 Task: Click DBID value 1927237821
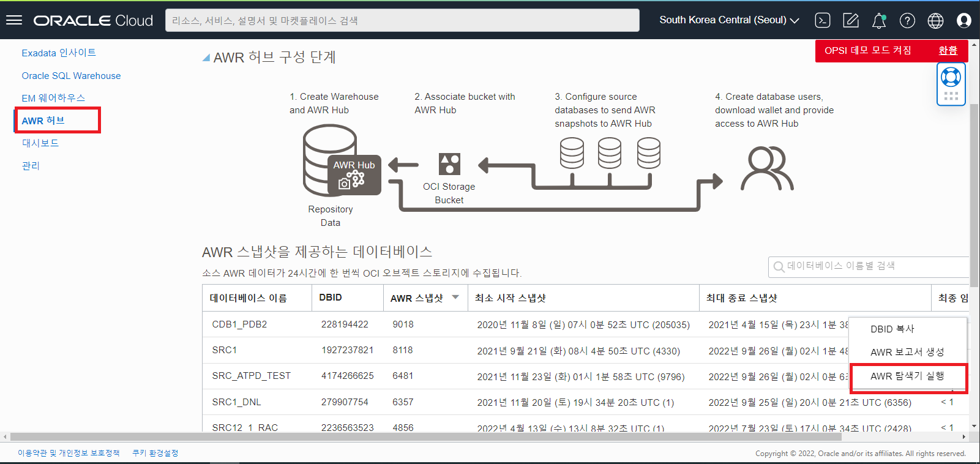pyautogui.click(x=347, y=350)
